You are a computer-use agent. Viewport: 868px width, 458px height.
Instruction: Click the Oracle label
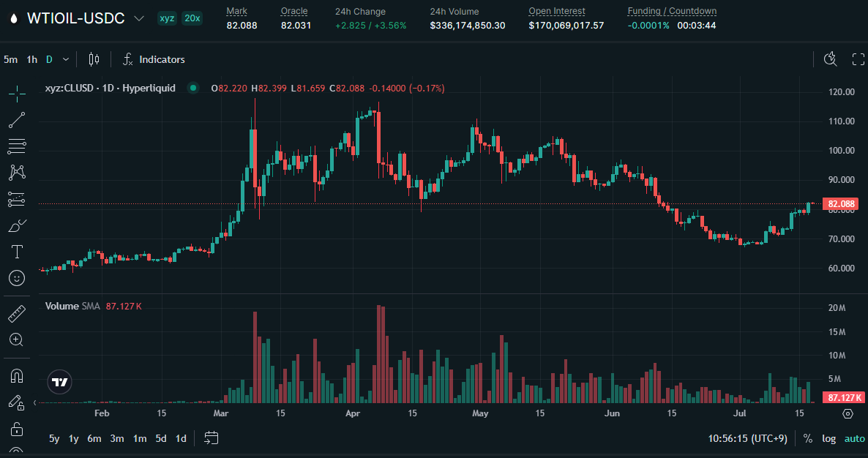pos(294,11)
